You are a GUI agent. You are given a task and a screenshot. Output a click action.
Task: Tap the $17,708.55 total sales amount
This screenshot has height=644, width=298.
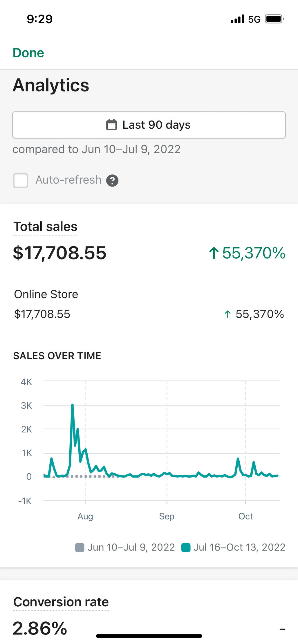[x=59, y=253]
